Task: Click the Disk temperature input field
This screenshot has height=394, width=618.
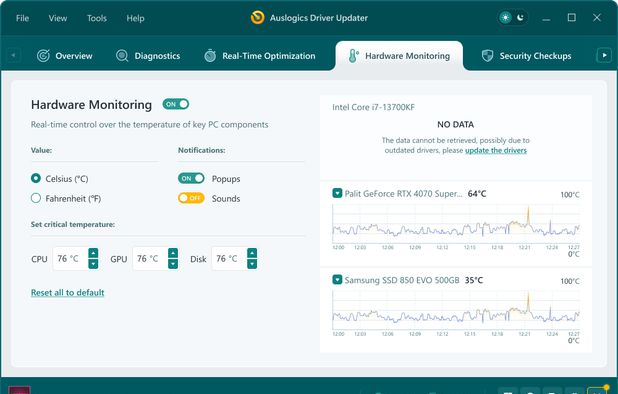Action: point(229,258)
